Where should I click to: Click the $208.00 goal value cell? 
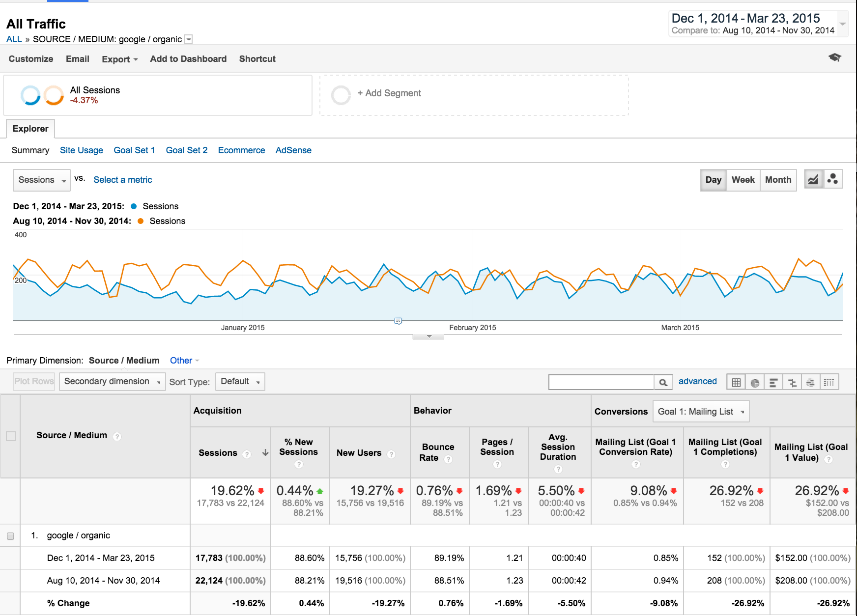[813, 581]
